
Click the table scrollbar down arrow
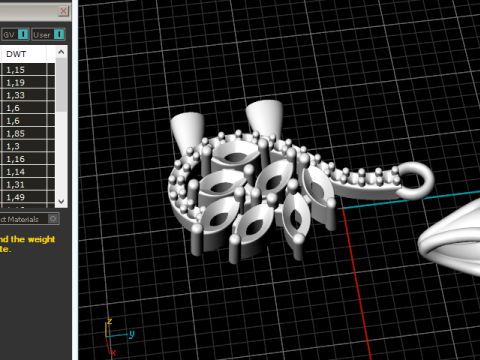click(x=61, y=201)
